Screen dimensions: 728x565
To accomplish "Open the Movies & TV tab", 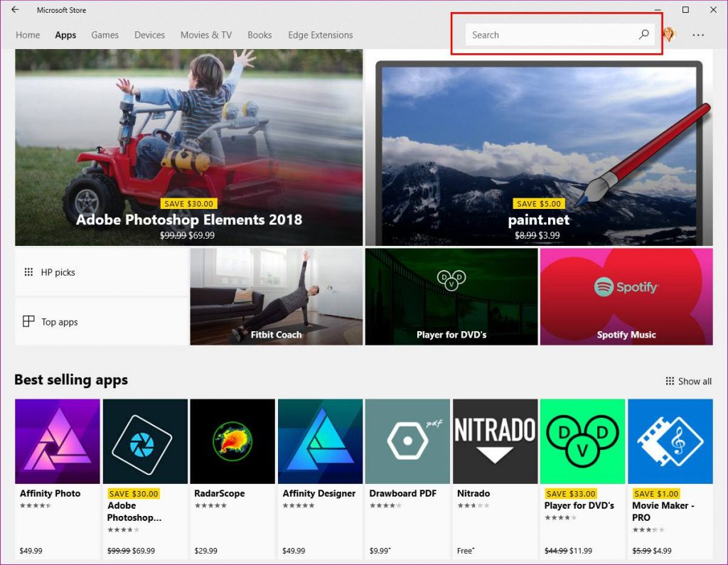I will coord(206,35).
